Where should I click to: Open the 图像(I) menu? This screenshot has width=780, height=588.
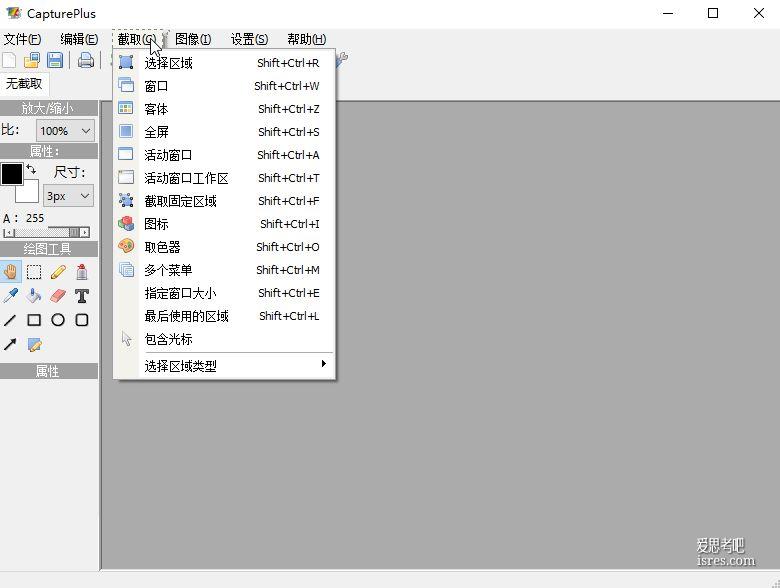tap(193, 39)
